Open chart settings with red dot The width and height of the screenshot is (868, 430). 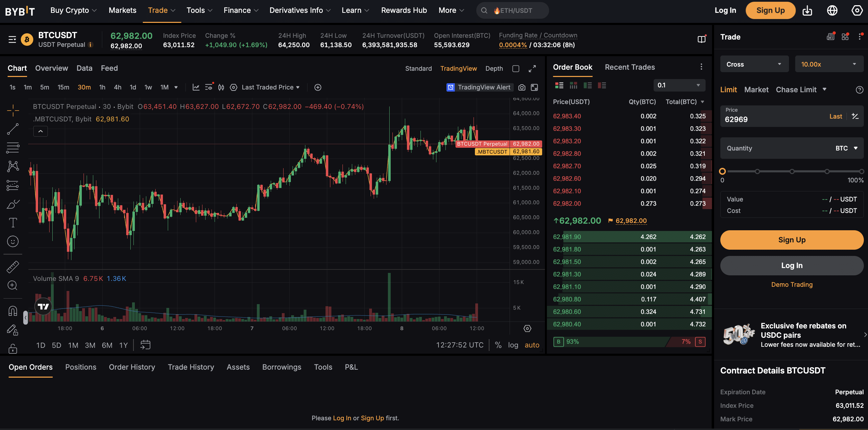tap(209, 87)
